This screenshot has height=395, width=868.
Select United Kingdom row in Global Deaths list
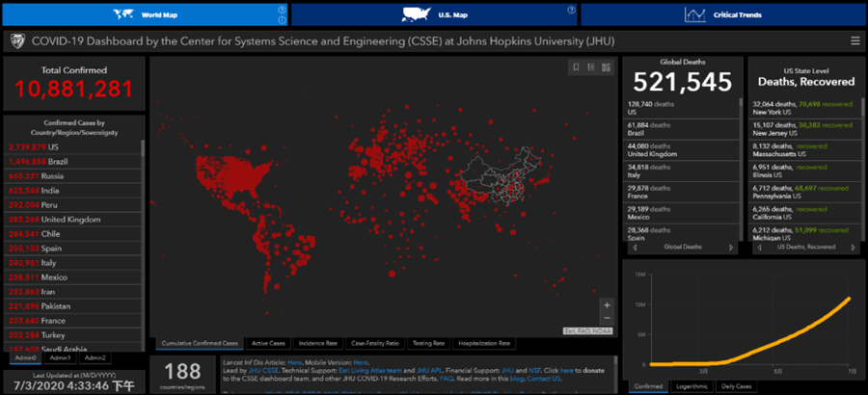(x=682, y=150)
